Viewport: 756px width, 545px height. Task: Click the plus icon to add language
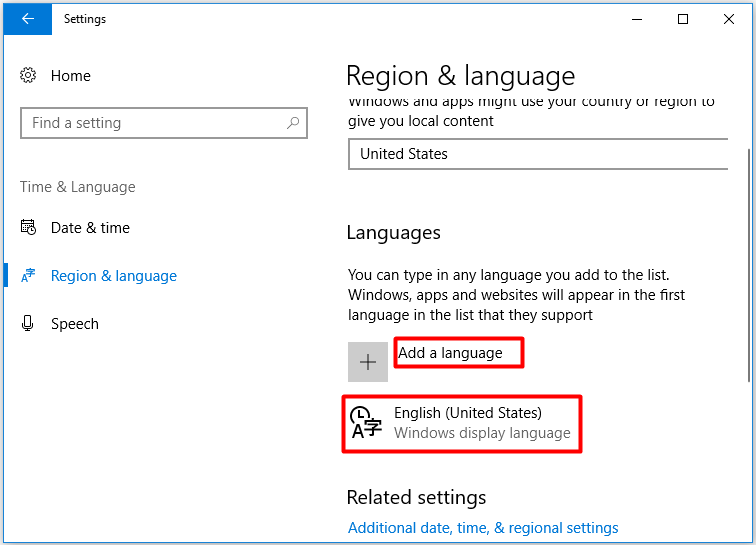pyautogui.click(x=368, y=362)
